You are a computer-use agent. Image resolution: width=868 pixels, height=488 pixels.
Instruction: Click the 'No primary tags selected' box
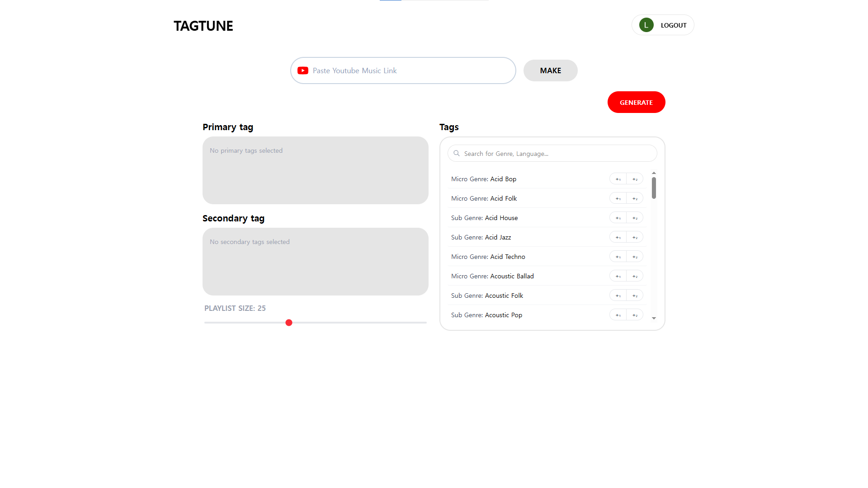[315, 170]
